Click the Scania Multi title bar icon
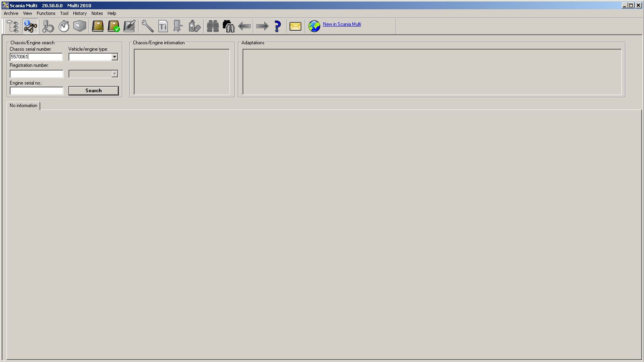The height and width of the screenshot is (362, 644). [5, 5]
